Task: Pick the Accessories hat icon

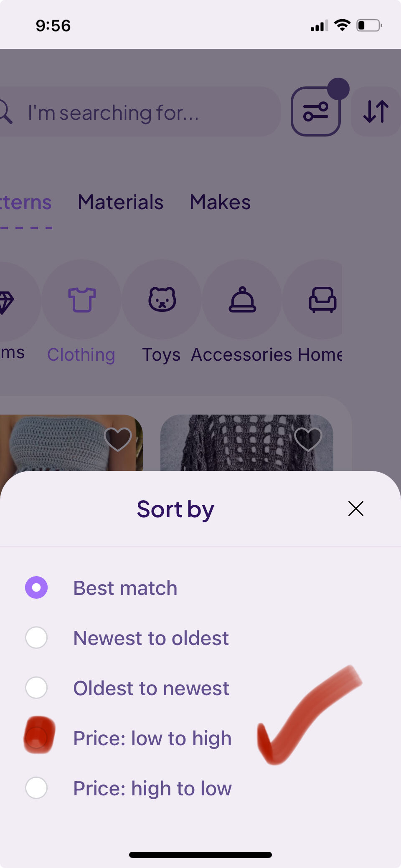Action: (242, 299)
